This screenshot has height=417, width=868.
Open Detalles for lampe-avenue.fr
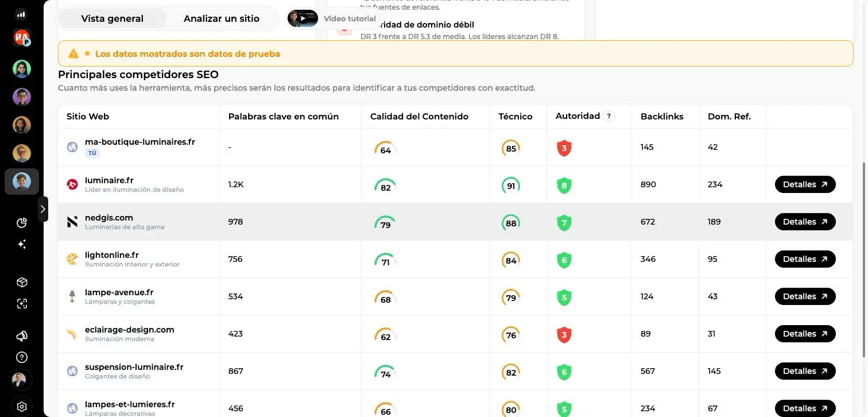[805, 296]
